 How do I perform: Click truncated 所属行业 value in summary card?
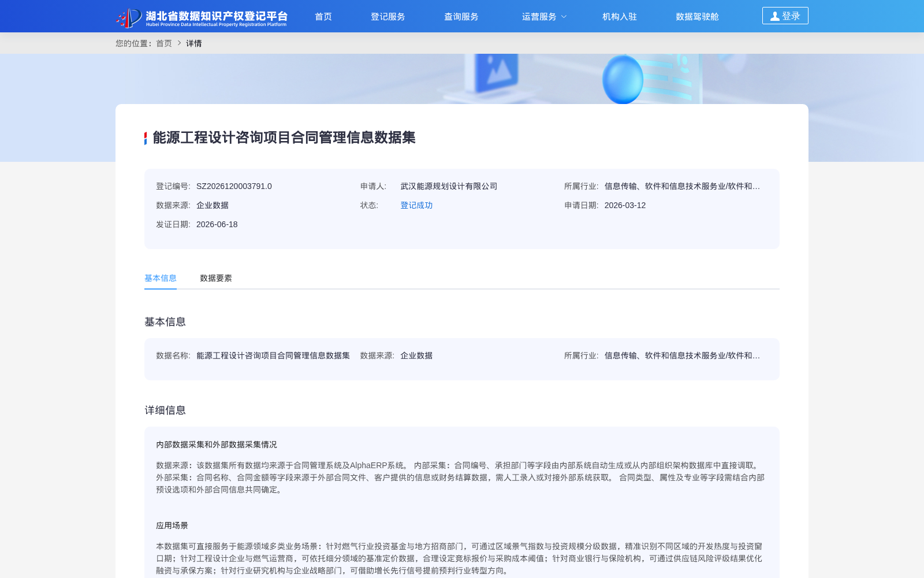(x=682, y=186)
